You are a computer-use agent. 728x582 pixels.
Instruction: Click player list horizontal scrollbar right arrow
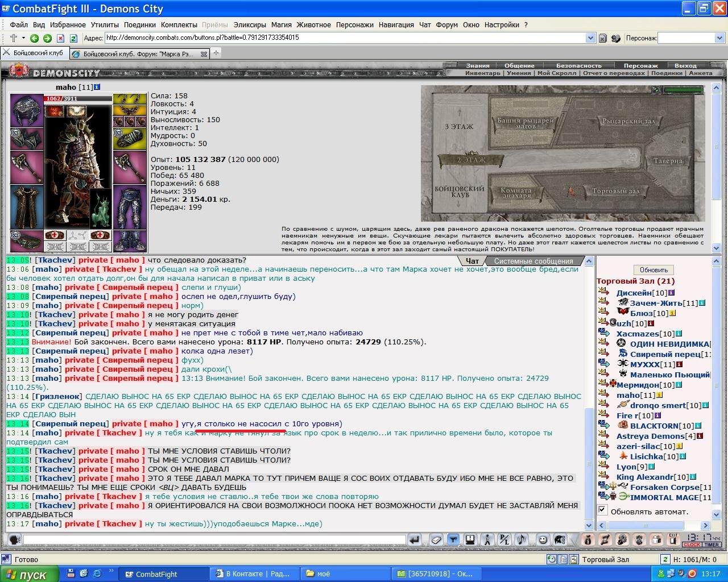click(705, 526)
